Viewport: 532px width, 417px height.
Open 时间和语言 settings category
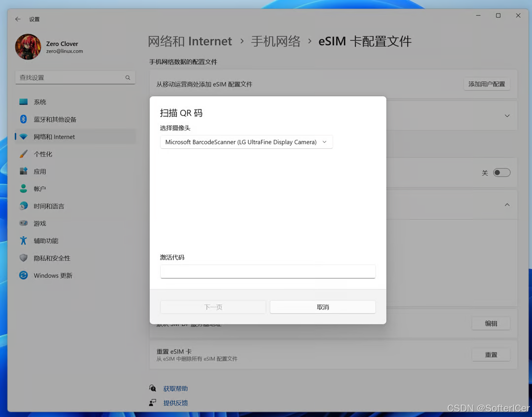[75, 206]
